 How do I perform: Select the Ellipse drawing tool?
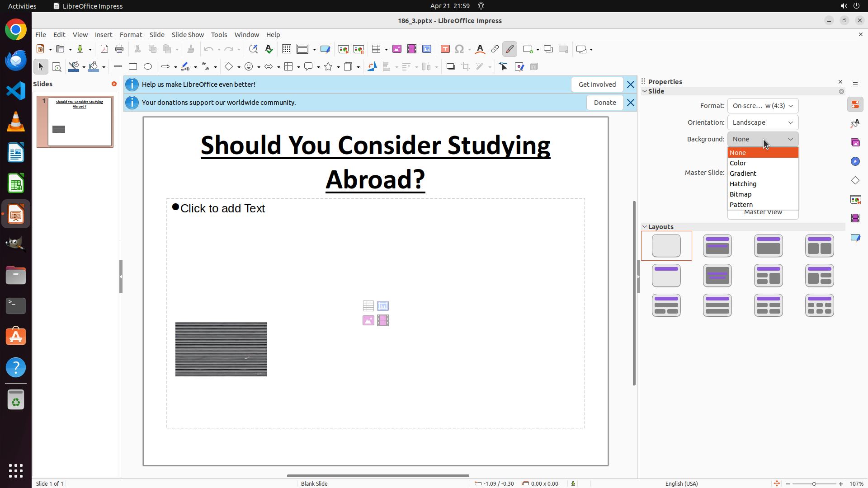click(x=148, y=67)
